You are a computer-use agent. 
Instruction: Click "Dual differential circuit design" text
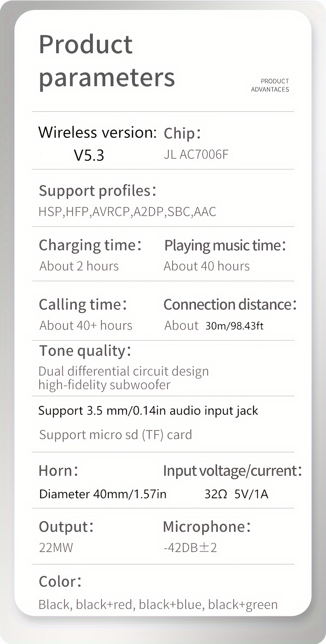[x=123, y=371]
